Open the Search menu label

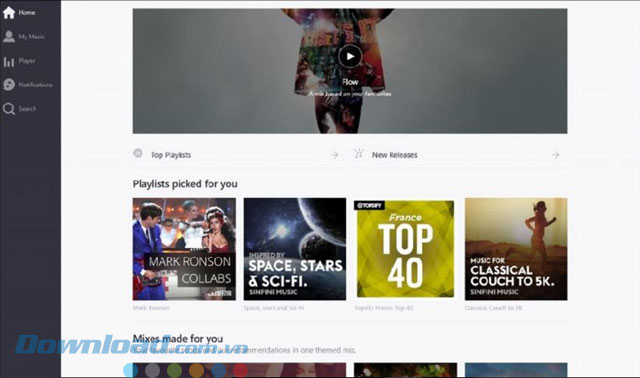point(27,109)
